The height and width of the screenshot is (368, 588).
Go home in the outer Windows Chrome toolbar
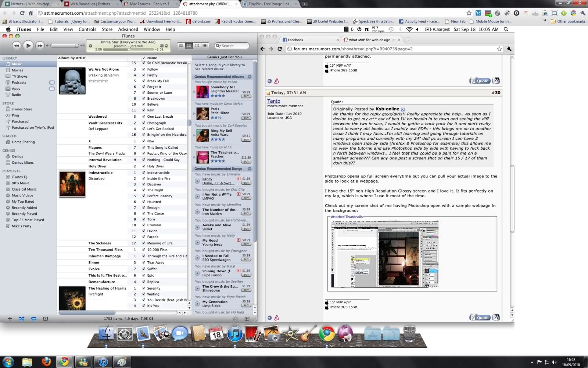tap(31, 13)
